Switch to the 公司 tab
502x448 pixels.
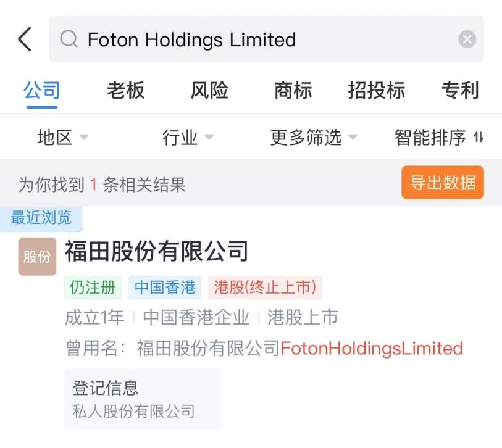42,91
